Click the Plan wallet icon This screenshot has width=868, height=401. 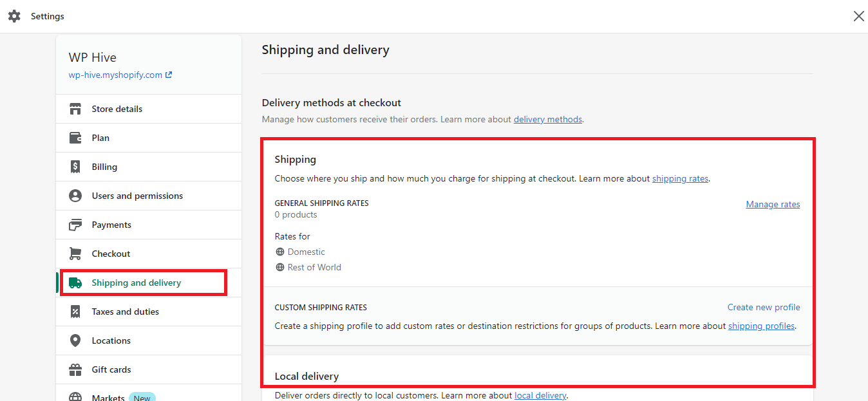75,138
